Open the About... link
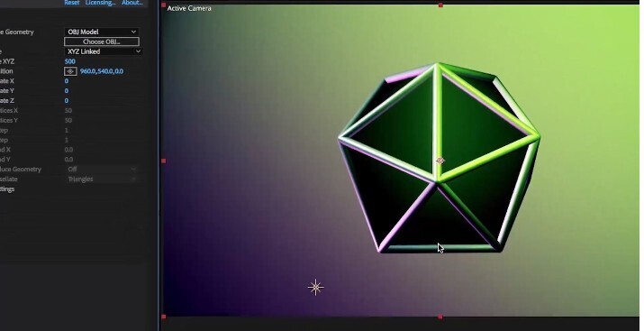 [x=132, y=3]
